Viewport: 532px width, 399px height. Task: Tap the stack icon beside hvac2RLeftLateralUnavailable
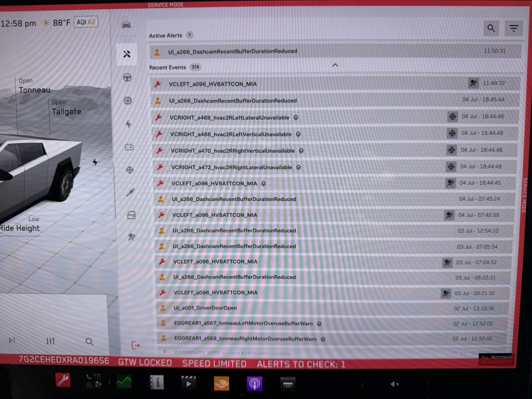click(x=296, y=118)
